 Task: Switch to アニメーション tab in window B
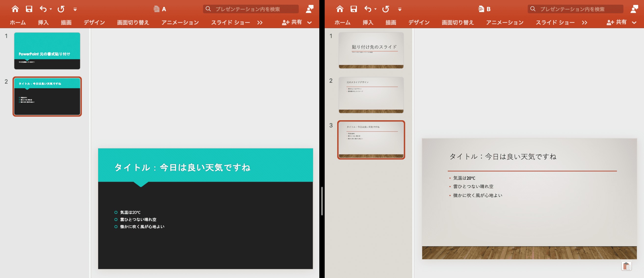[505, 23]
